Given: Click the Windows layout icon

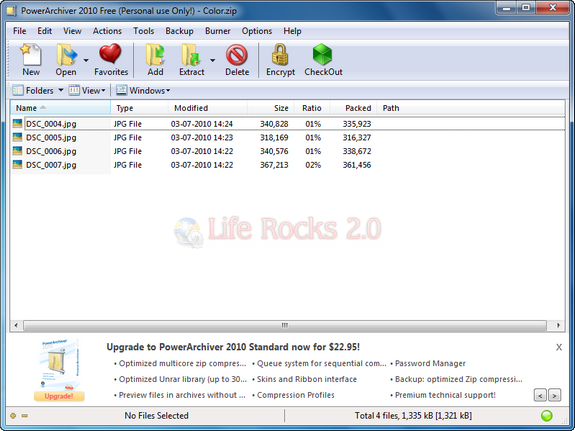Looking at the screenshot, I should (121, 90).
